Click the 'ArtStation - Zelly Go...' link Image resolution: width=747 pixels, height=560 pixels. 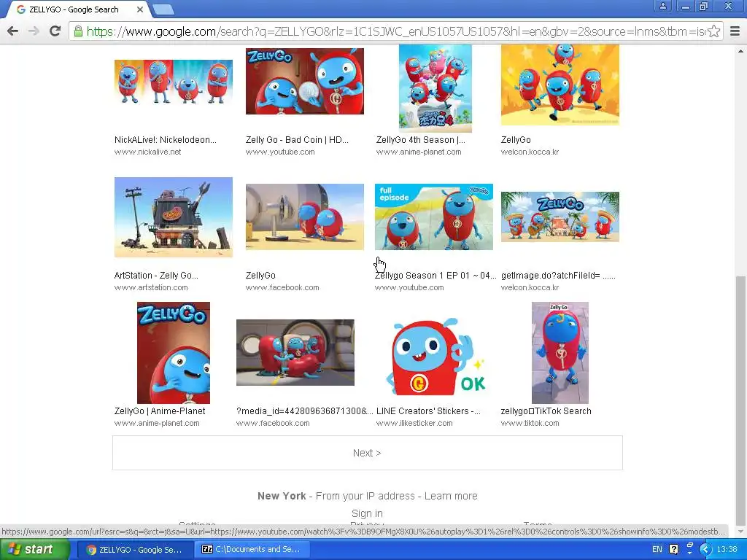(x=156, y=275)
